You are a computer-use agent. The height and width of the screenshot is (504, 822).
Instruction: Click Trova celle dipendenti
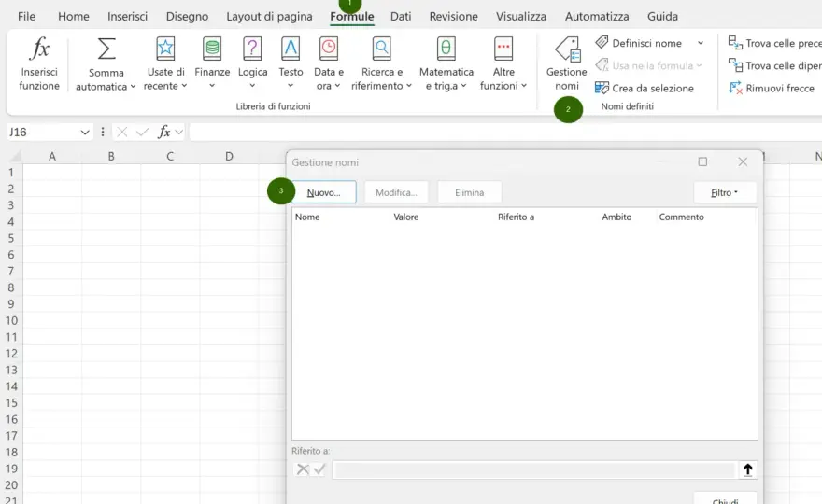pyautogui.click(x=774, y=65)
